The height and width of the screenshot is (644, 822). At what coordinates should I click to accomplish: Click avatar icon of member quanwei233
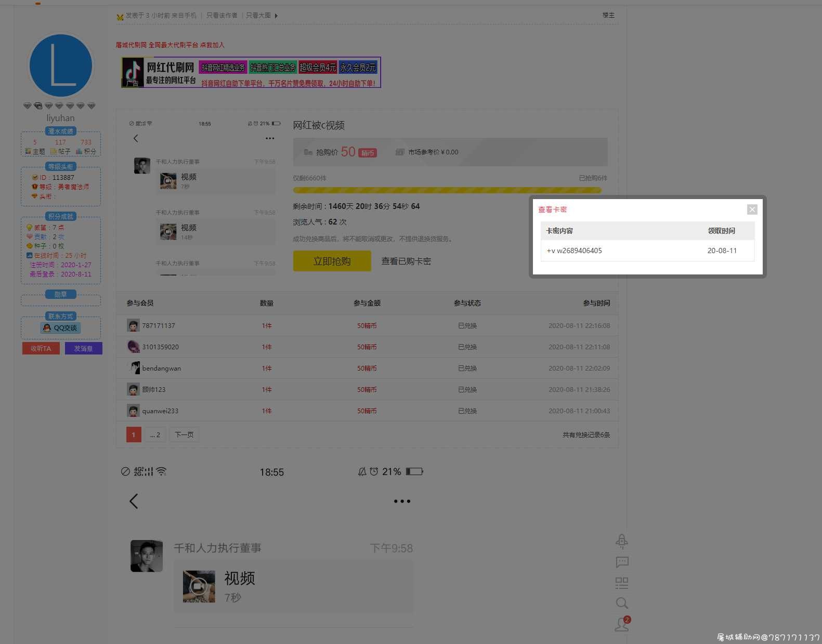coord(133,411)
